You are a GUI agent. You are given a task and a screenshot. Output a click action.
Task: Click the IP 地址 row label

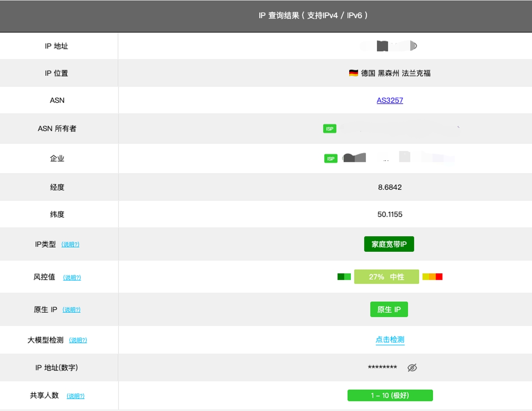coord(57,46)
